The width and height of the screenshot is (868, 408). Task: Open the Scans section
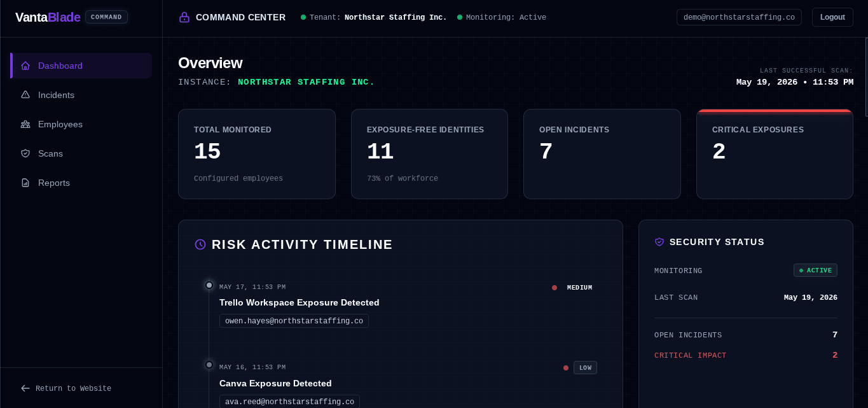point(81,153)
